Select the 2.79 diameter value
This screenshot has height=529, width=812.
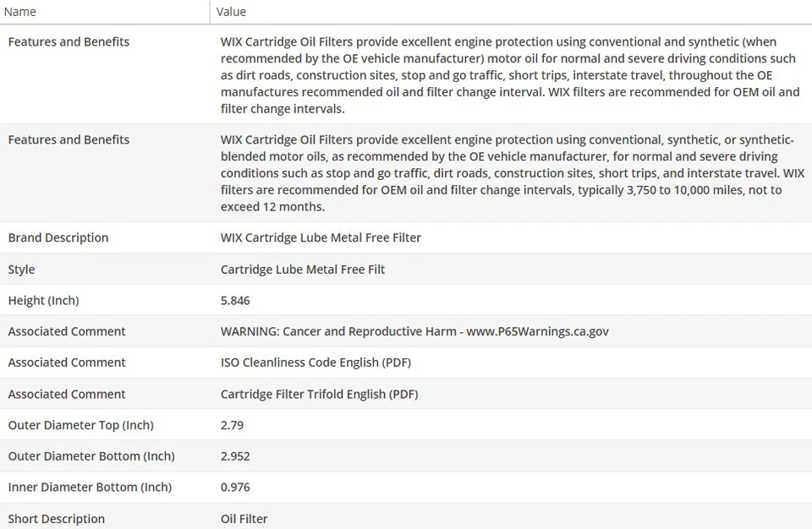click(232, 425)
